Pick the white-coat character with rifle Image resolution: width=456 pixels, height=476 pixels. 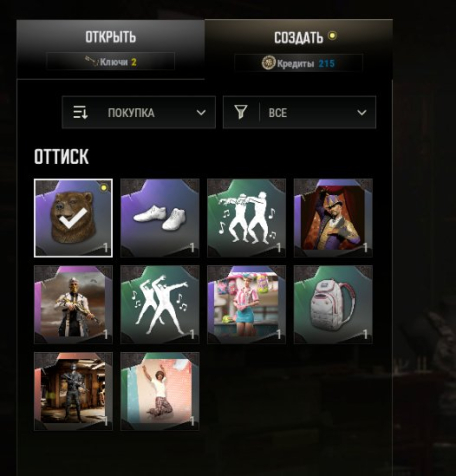tap(73, 305)
